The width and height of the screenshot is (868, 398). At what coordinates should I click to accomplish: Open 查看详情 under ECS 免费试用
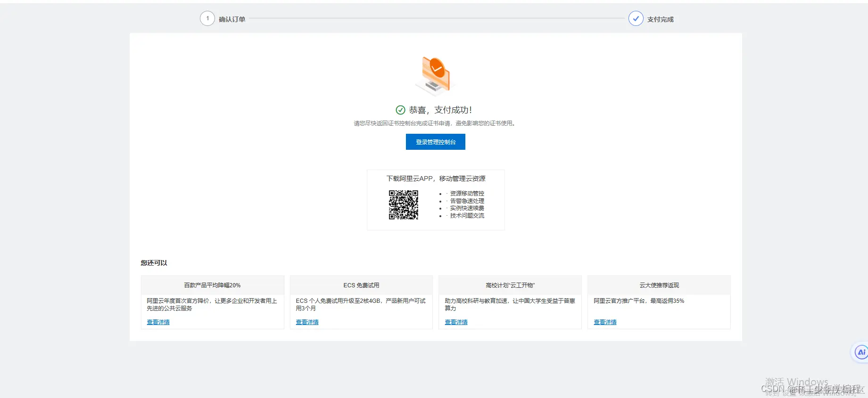point(307,322)
